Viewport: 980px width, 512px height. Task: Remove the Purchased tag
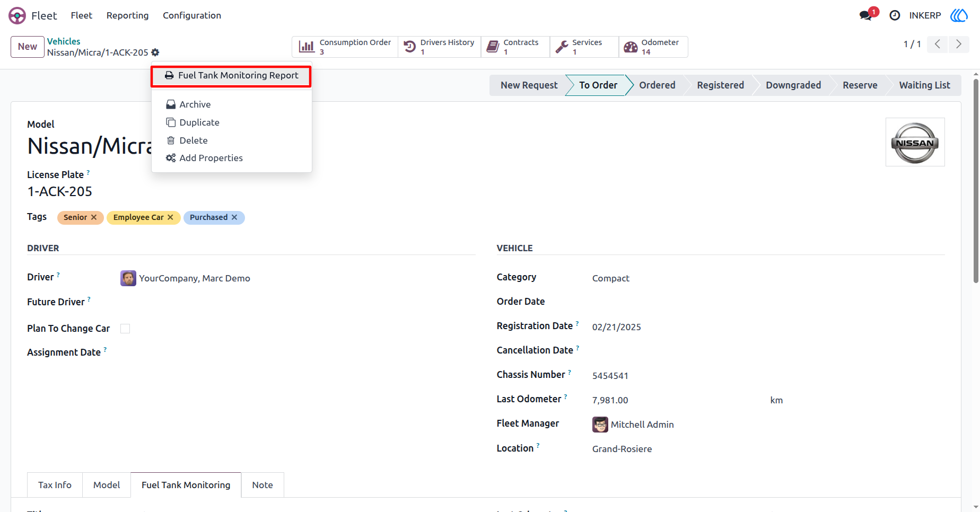coord(234,217)
